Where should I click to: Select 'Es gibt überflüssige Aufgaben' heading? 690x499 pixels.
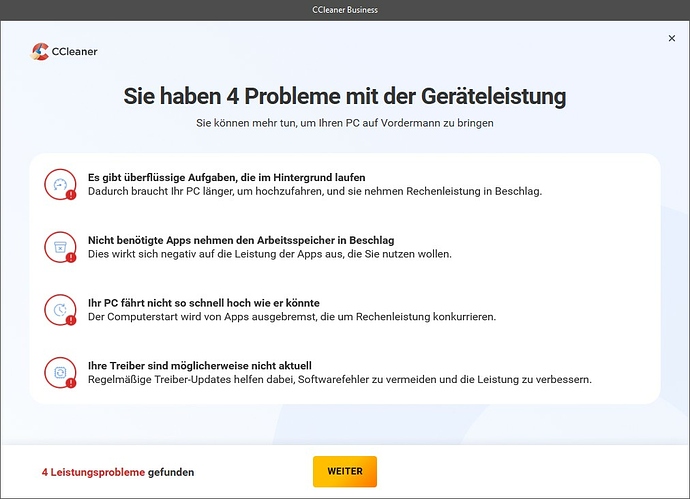point(227,177)
